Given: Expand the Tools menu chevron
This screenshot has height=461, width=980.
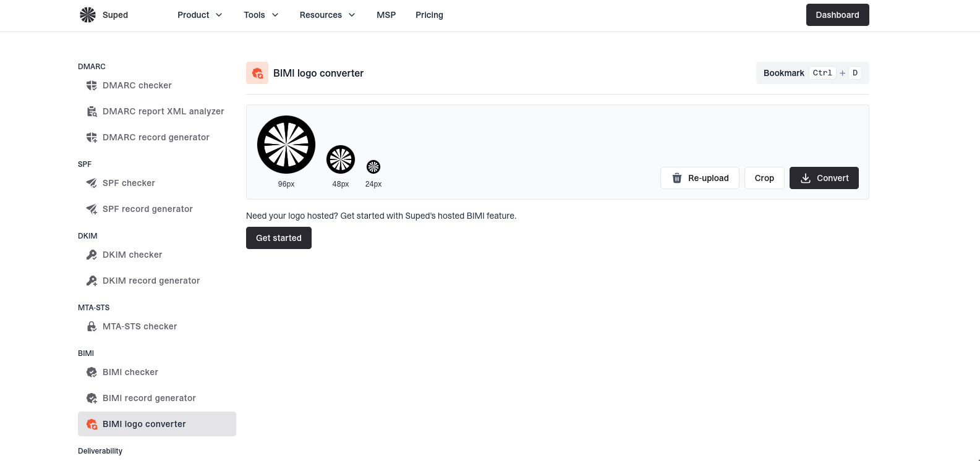Looking at the screenshot, I should pyautogui.click(x=275, y=15).
